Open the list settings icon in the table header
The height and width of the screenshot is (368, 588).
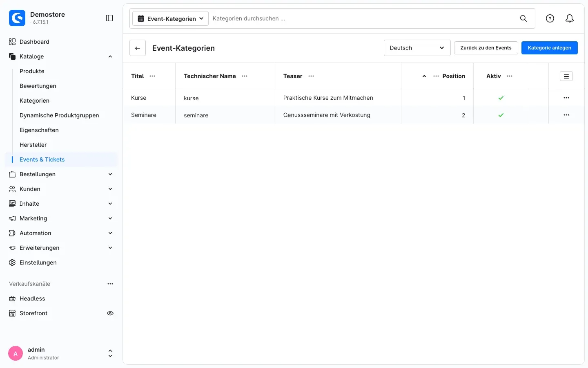[566, 76]
